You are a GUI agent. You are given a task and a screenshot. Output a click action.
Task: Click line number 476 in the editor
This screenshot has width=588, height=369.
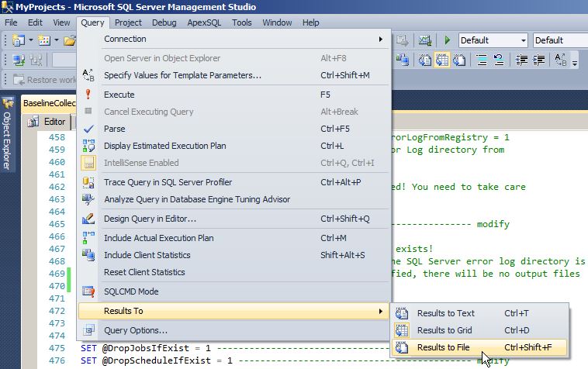57,360
